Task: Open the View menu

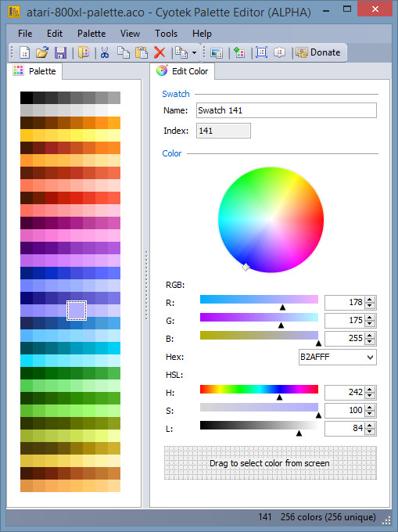Action: pyautogui.click(x=130, y=34)
